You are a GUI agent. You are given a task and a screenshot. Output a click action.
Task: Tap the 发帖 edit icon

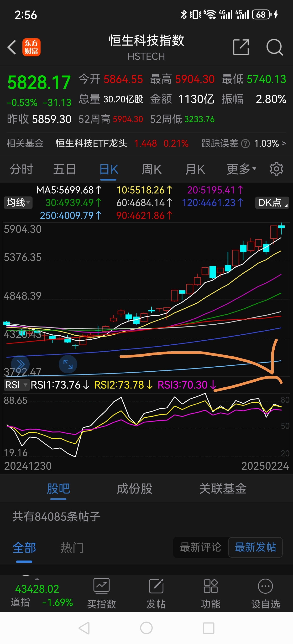pos(156,586)
